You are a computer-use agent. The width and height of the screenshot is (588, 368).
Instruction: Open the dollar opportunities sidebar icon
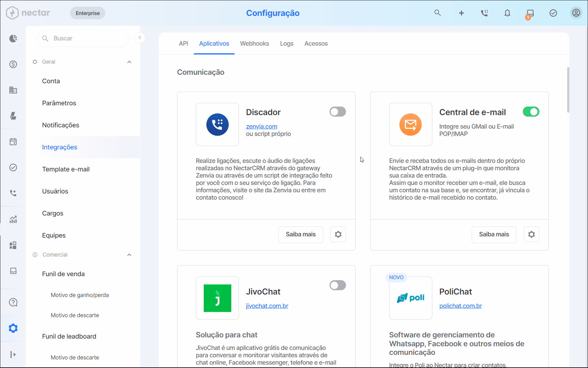pyautogui.click(x=13, y=64)
